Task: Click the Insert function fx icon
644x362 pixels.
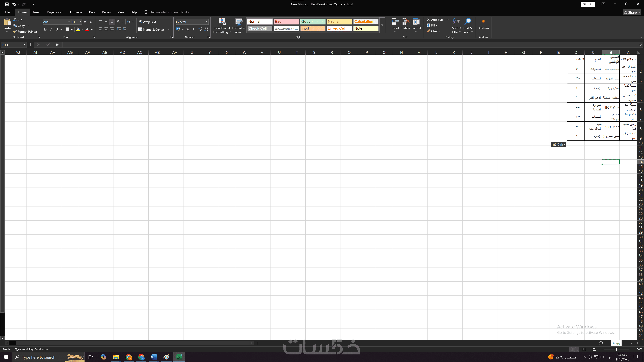Action: pos(57,44)
